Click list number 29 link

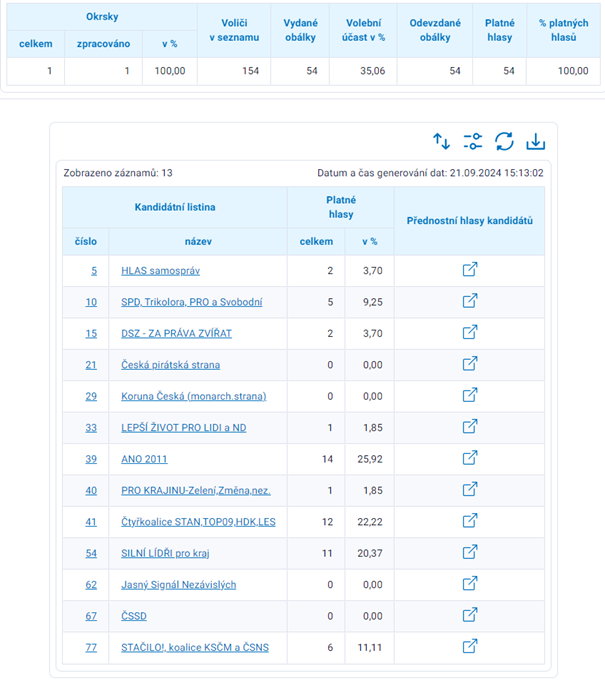[91, 396]
